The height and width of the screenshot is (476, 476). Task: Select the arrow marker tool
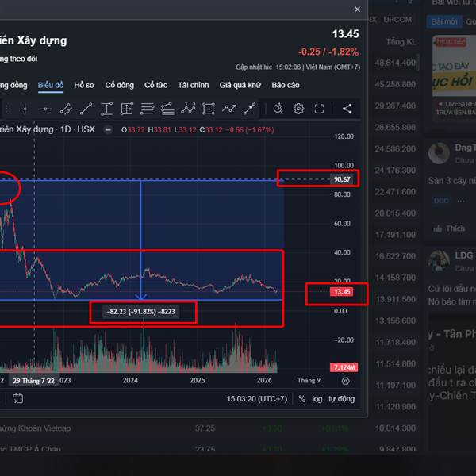coord(249,109)
